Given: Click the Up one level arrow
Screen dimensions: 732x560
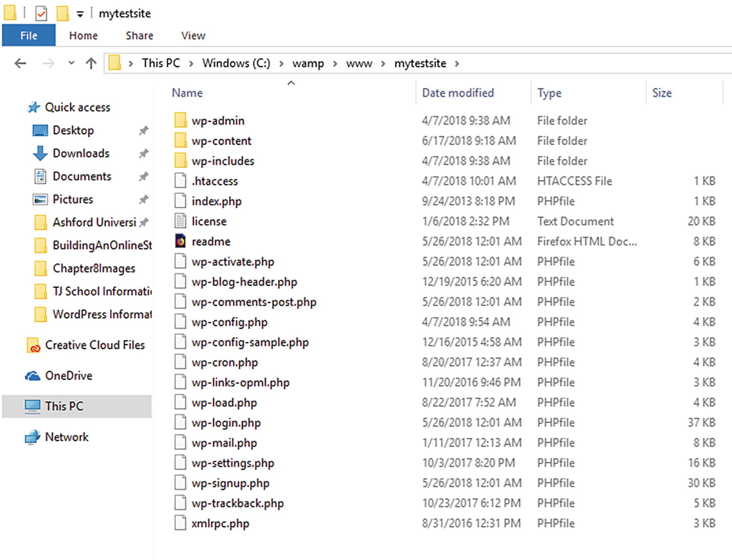Looking at the screenshot, I should [x=91, y=64].
